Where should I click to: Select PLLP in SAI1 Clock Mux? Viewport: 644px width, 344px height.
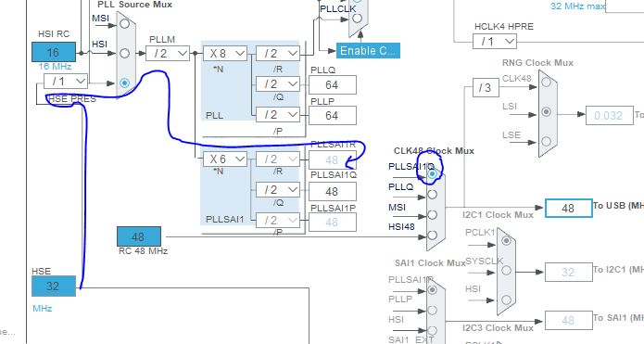click(x=432, y=311)
